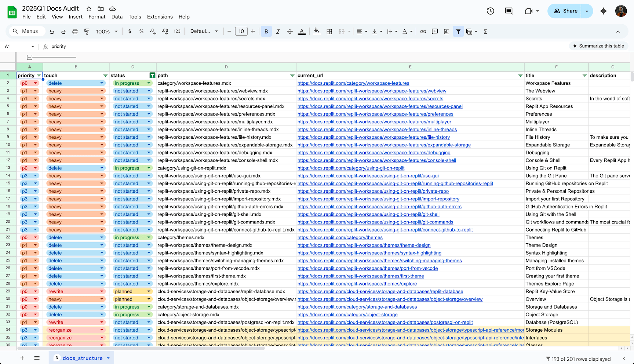
Task: Click the insert chart icon
Action: (x=447, y=32)
